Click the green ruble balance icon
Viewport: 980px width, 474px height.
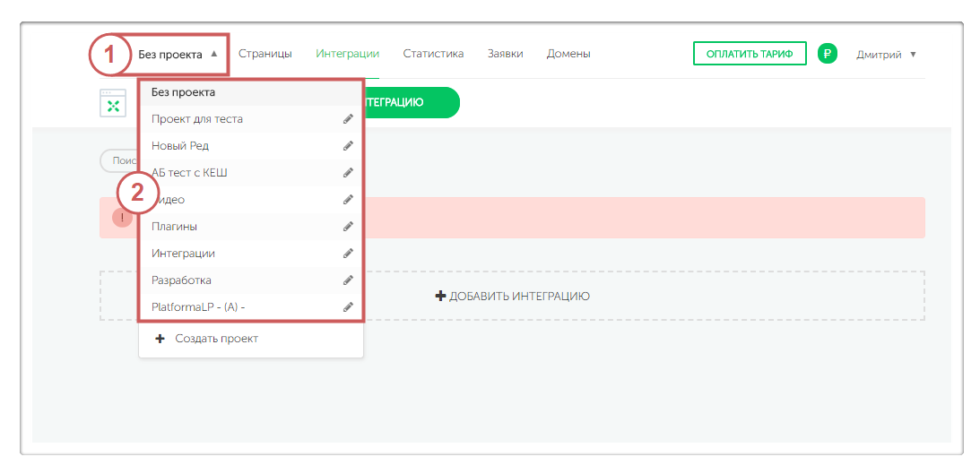(827, 54)
